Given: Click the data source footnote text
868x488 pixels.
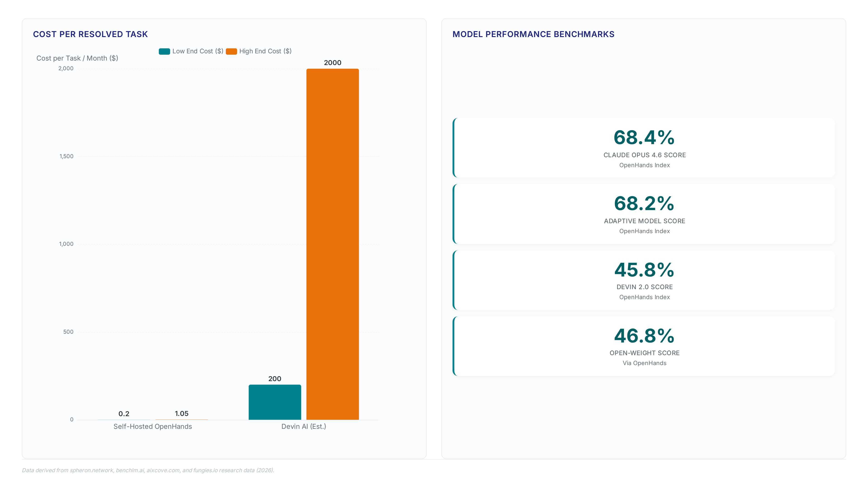Looking at the screenshot, I should tap(148, 470).
